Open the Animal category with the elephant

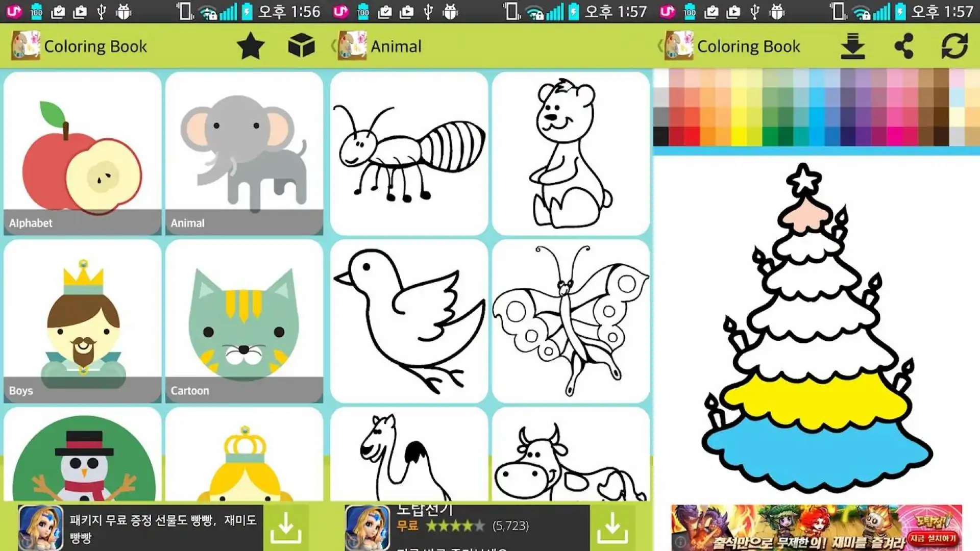point(244,153)
